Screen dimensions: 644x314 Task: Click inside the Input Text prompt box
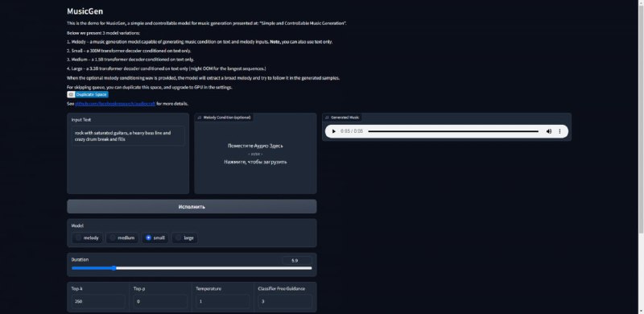point(128,136)
